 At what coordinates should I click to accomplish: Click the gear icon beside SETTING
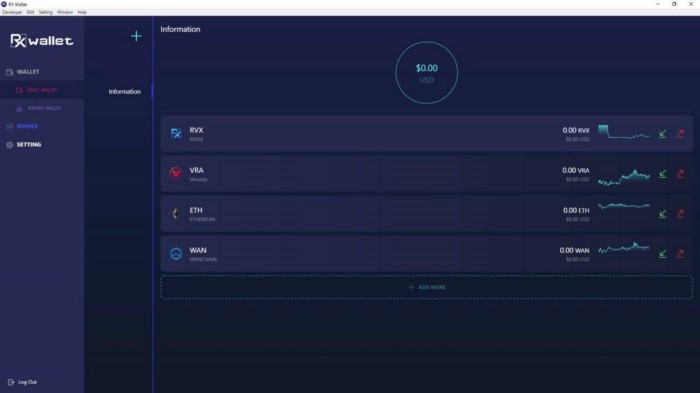(x=9, y=145)
